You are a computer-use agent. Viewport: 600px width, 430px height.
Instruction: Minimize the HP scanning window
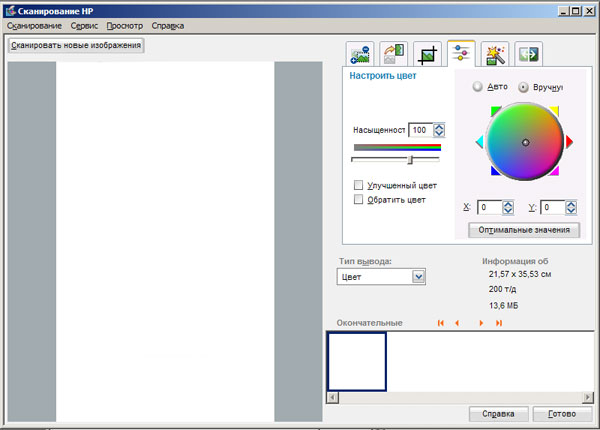pyautogui.click(x=563, y=11)
